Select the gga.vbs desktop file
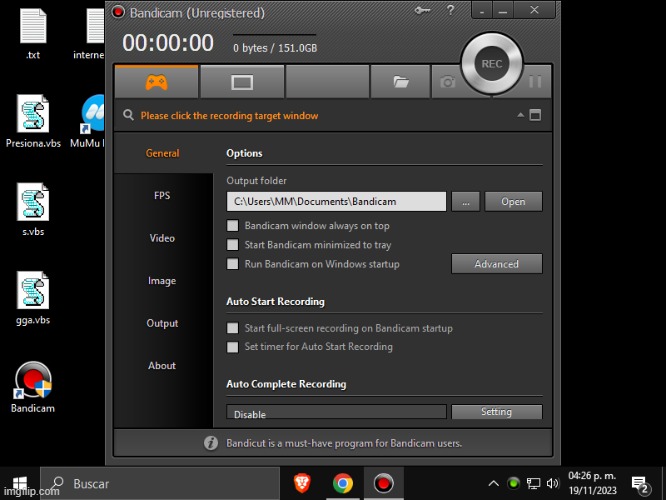The image size is (666, 500). 33,298
